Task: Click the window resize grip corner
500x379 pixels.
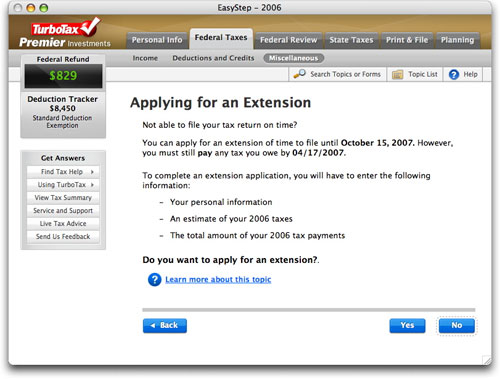Action: [487, 360]
